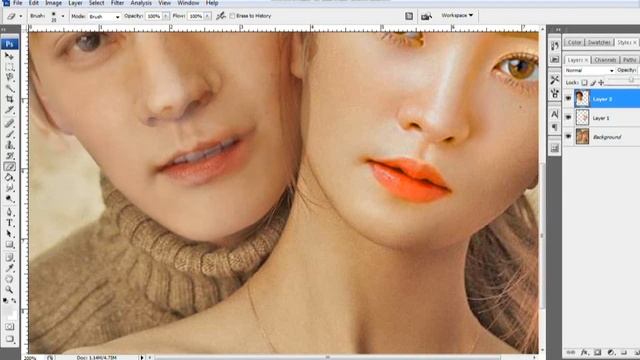Viewport: 640px width, 360px height.
Task: Switch to the Swatches tab
Action: tap(599, 42)
